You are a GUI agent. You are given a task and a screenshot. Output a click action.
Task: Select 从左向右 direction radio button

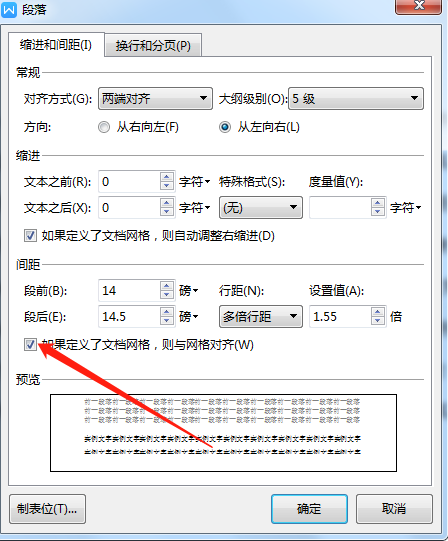(x=225, y=127)
